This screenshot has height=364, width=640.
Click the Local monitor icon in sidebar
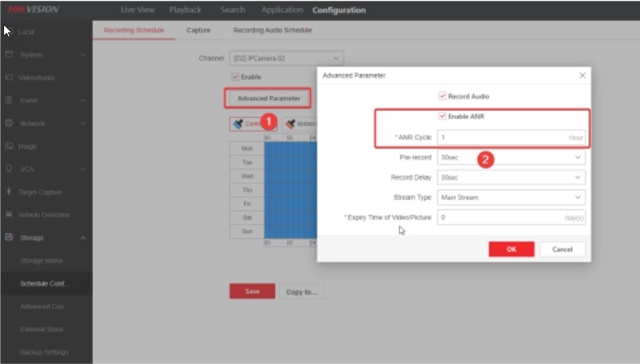(x=9, y=32)
